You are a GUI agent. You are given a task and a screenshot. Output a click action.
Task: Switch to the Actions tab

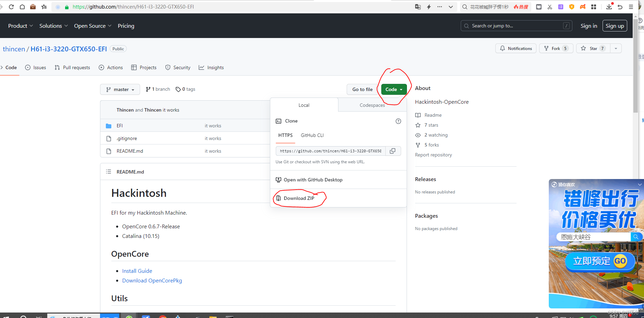tap(111, 67)
